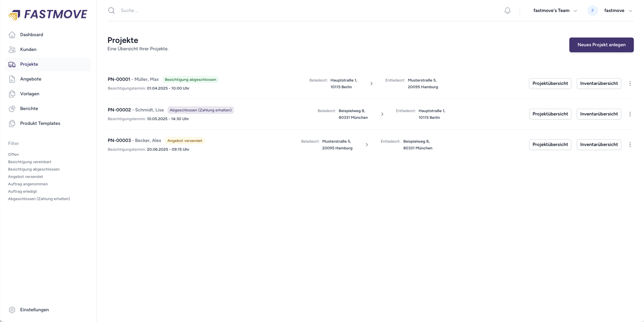Click the user avatar F icon
The image size is (644, 322).
[x=592, y=11]
